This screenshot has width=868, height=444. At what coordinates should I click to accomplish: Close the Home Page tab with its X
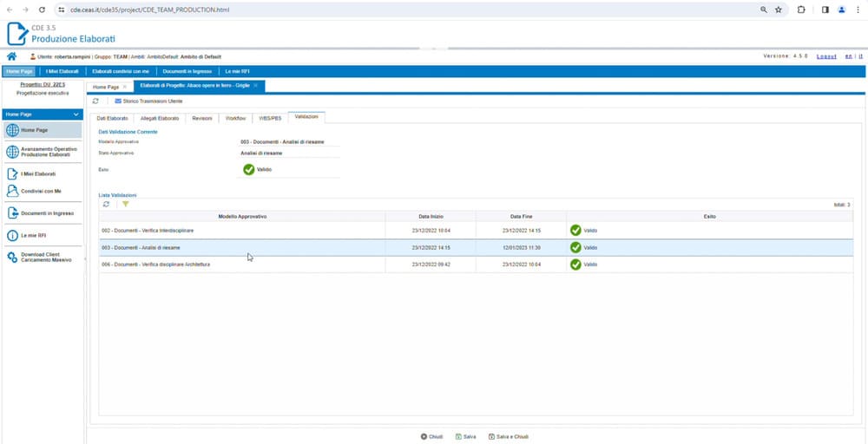point(124,87)
